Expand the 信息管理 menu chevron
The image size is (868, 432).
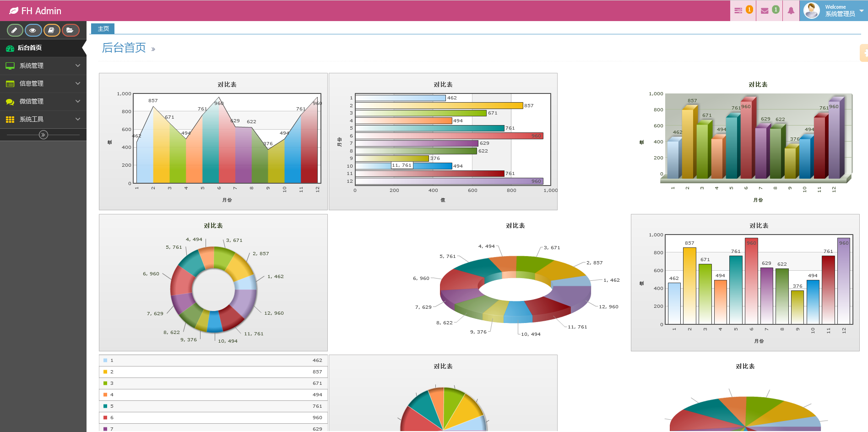[78, 83]
